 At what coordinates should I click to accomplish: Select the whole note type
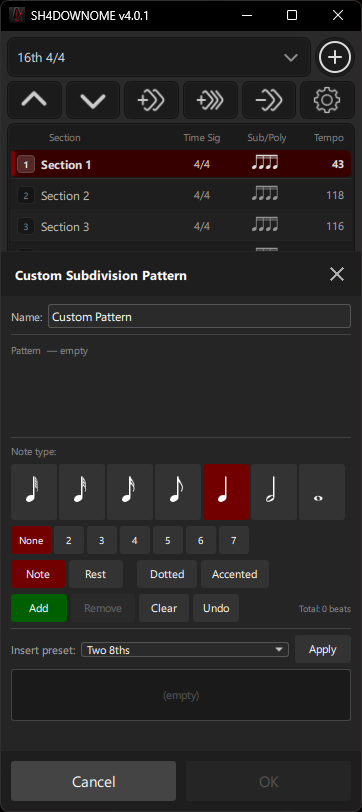point(322,492)
